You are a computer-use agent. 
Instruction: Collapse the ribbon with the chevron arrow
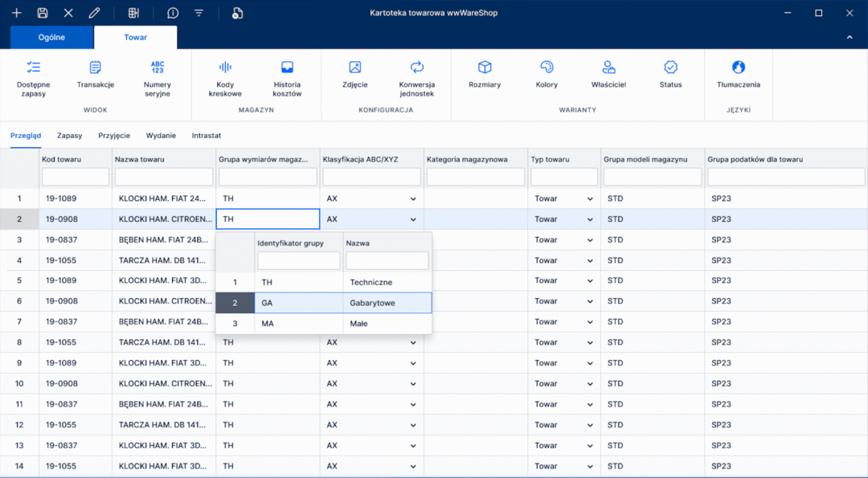tap(850, 38)
